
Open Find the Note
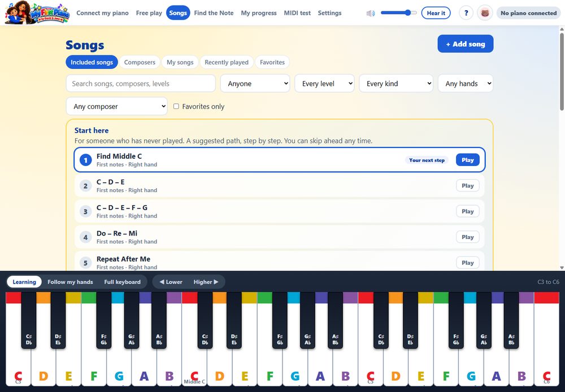[x=214, y=13]
